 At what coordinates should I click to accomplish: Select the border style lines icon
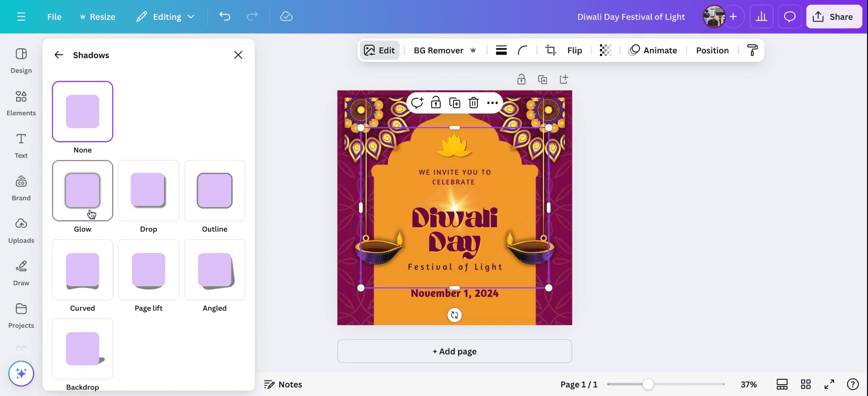[x=501, y=50]
